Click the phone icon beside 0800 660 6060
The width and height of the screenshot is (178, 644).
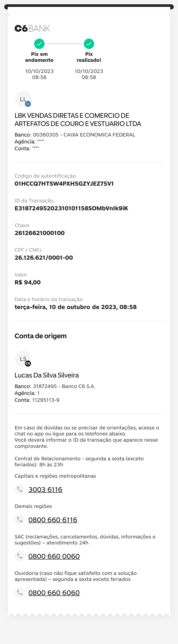point(20,592)
